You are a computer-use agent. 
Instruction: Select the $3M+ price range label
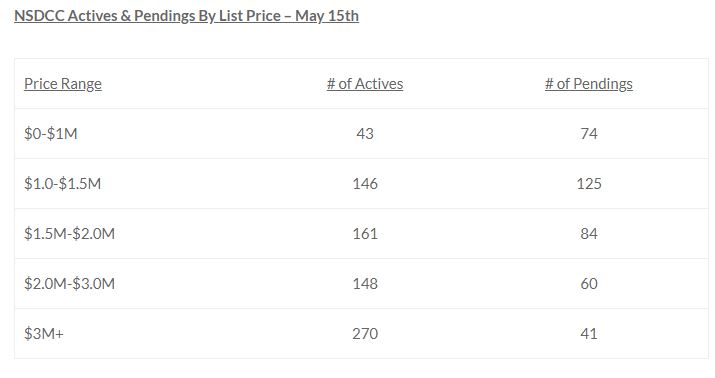tap(44, 334)
